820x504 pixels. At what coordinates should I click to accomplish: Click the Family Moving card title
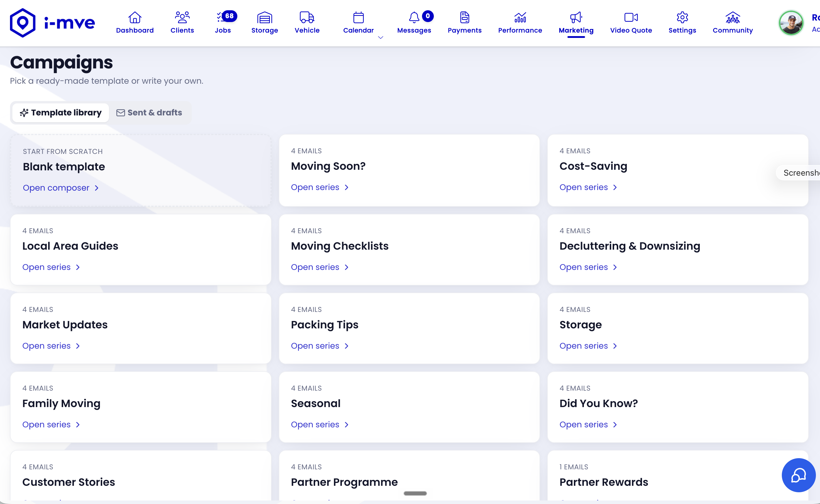[61, 403]
